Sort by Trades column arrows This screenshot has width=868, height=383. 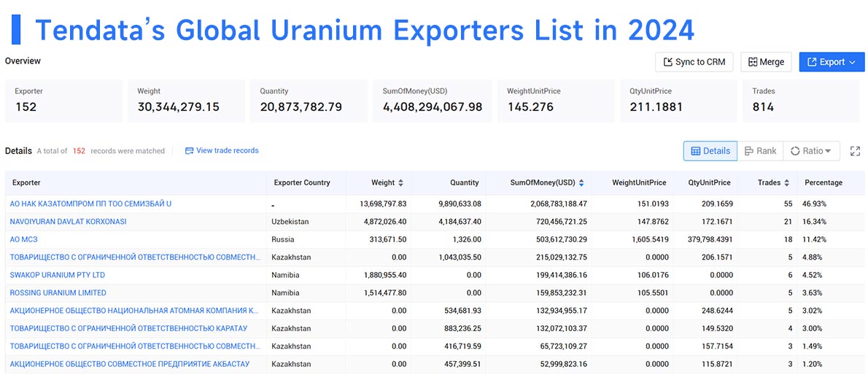(787, 182)
